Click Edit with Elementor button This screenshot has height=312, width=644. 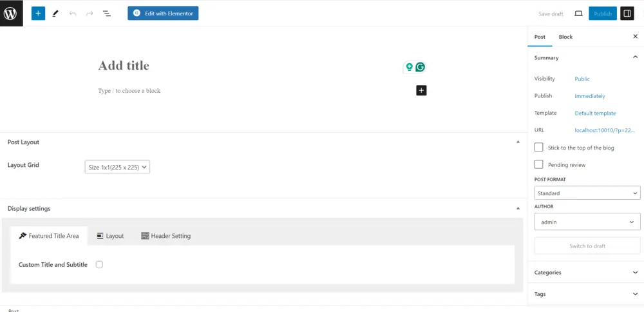[163, 13]
